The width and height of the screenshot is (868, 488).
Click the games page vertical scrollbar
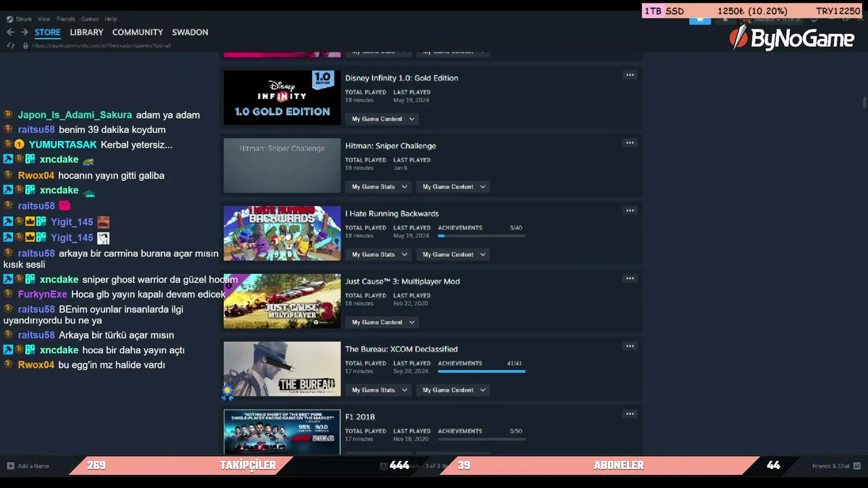point(864,102)
